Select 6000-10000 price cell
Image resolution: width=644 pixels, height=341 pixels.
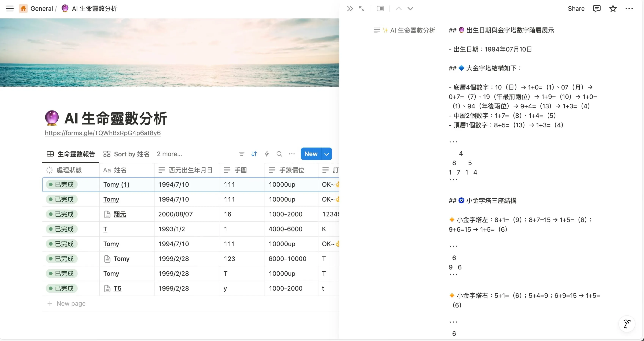[291, 259]
